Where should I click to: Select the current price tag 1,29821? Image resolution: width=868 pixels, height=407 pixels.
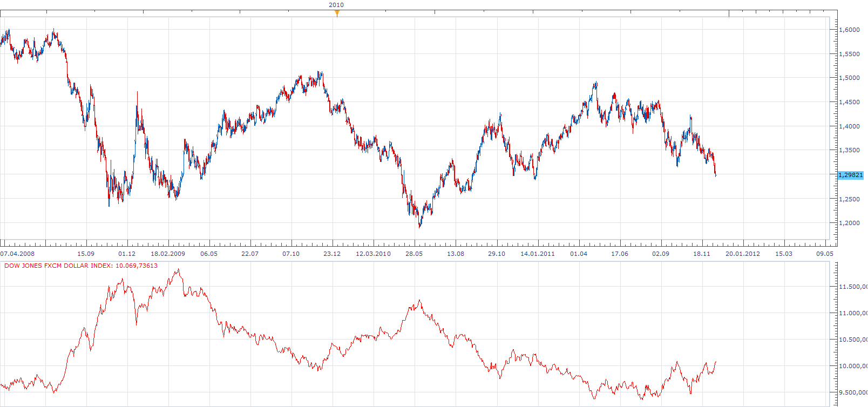click(851, 175)
